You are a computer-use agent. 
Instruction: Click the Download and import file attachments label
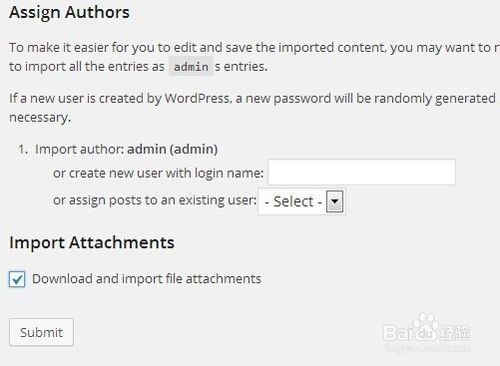(x=147, y=279)
